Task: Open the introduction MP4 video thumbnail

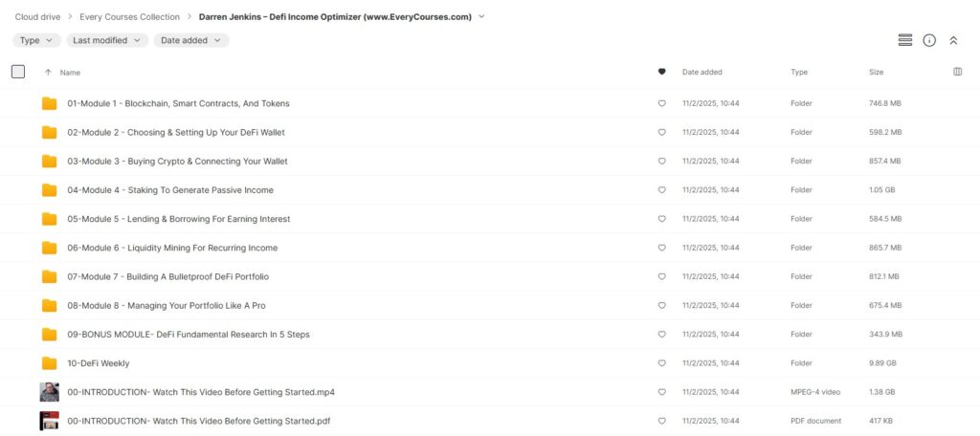Action: (x=50, y=392)
